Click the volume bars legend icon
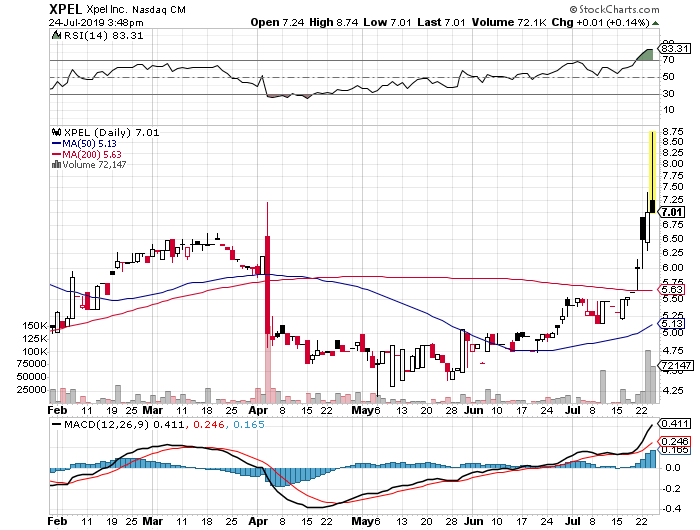Screen dimensions: 700x530 coord(56,164)
